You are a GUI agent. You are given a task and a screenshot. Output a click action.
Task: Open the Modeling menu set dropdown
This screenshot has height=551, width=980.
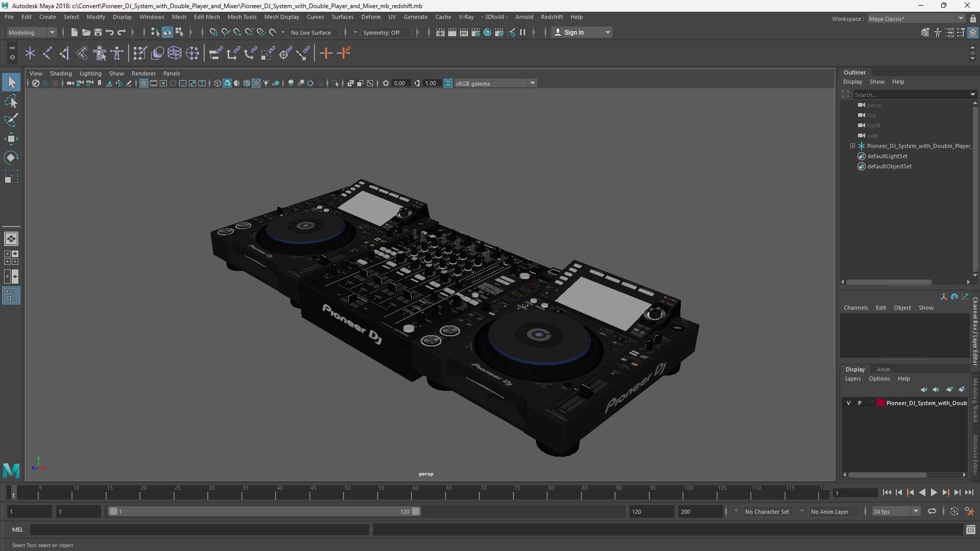pos(32,32)
